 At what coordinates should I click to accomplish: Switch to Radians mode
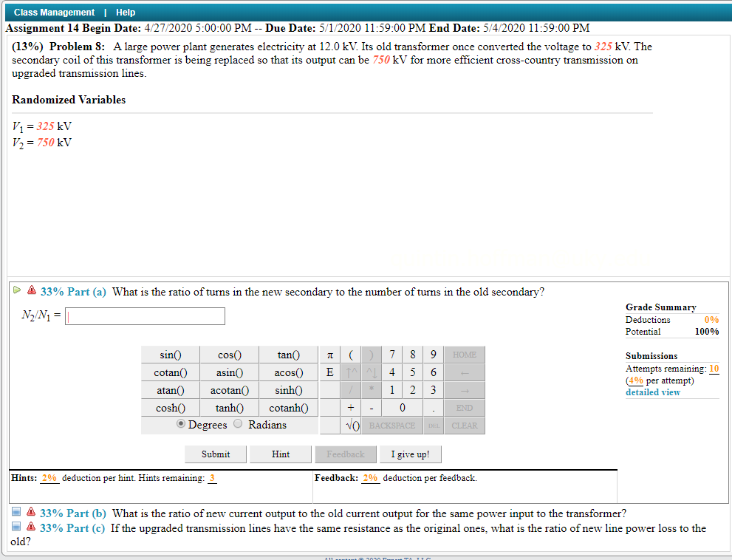click(x=239, y=423)
